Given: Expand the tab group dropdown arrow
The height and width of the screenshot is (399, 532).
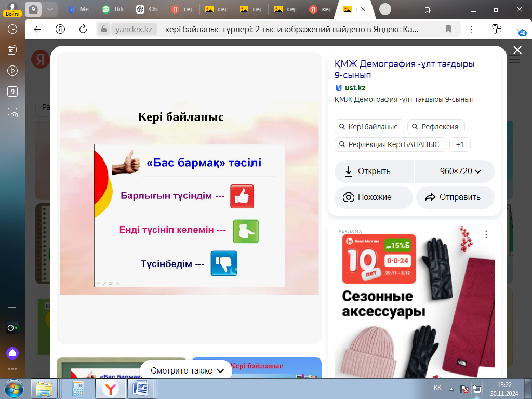Looking at the screenshot, I should click(x=50, y=9).
